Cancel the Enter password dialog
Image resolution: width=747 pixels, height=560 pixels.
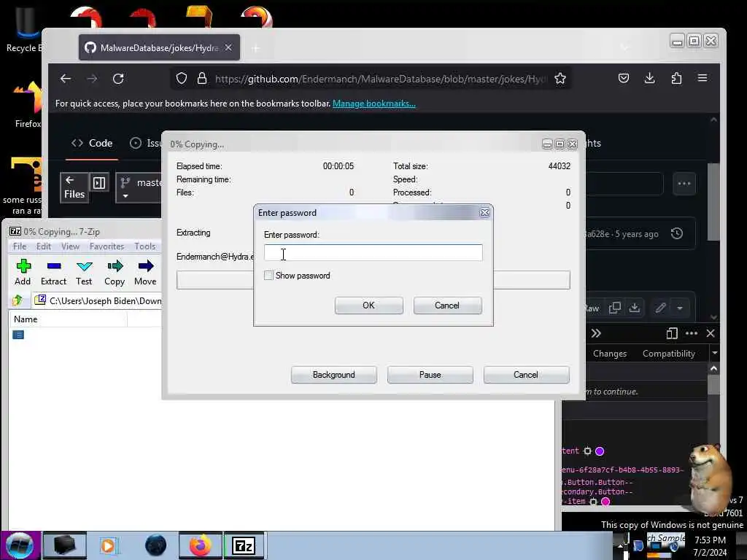[x=447, y=306]
